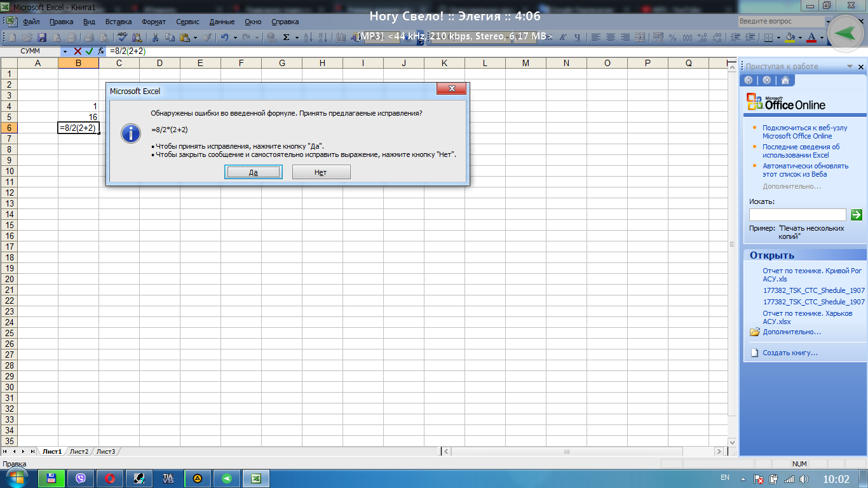Open the Undo history dropdown arrow
This screenshot has height=488, width=868.
(x=234, y=37)
